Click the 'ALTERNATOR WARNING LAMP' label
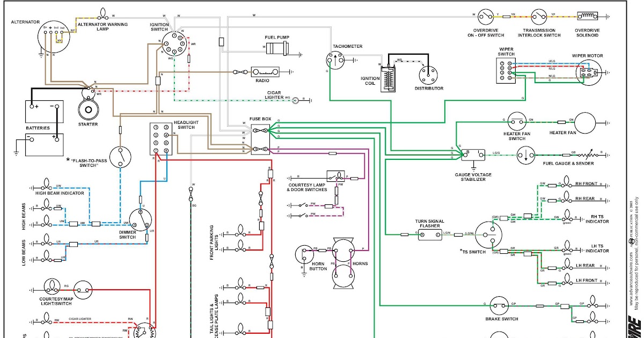Screen dimensions: 644x338 103,27
